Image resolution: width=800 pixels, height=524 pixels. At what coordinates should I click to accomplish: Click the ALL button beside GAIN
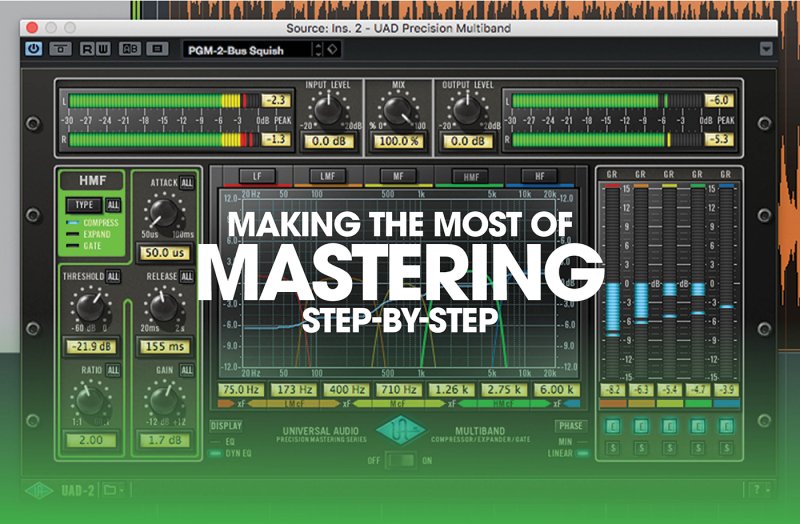point(187,370)
